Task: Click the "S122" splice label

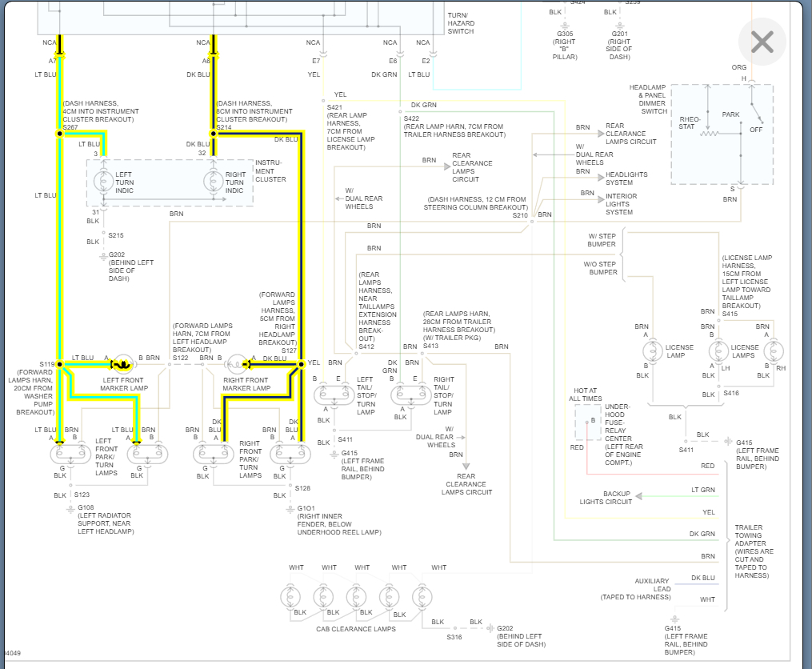Action: [x=180, y=358]
